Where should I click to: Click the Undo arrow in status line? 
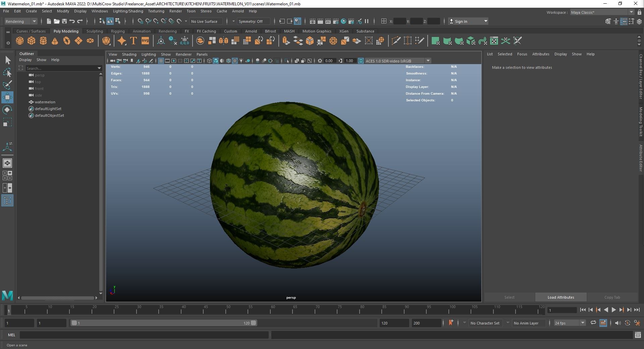tap(72, 21)
